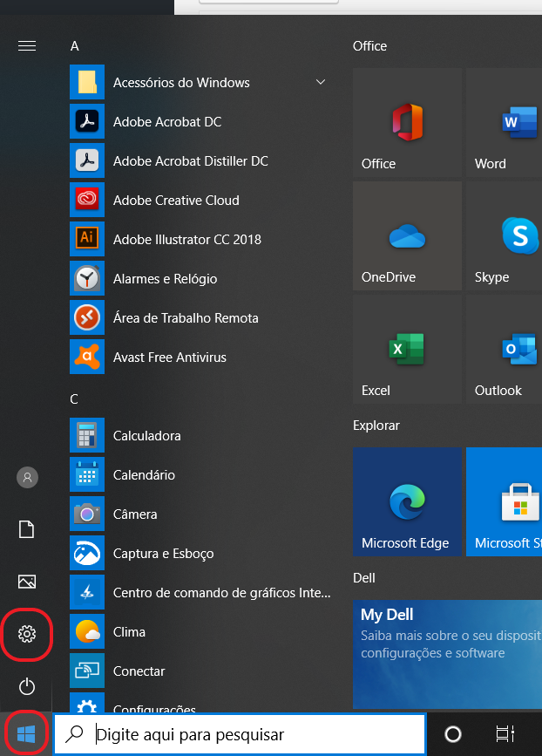This screenshot has height=756, width=542.
Task: Click the Windows Start button
Action: (26, 734)
